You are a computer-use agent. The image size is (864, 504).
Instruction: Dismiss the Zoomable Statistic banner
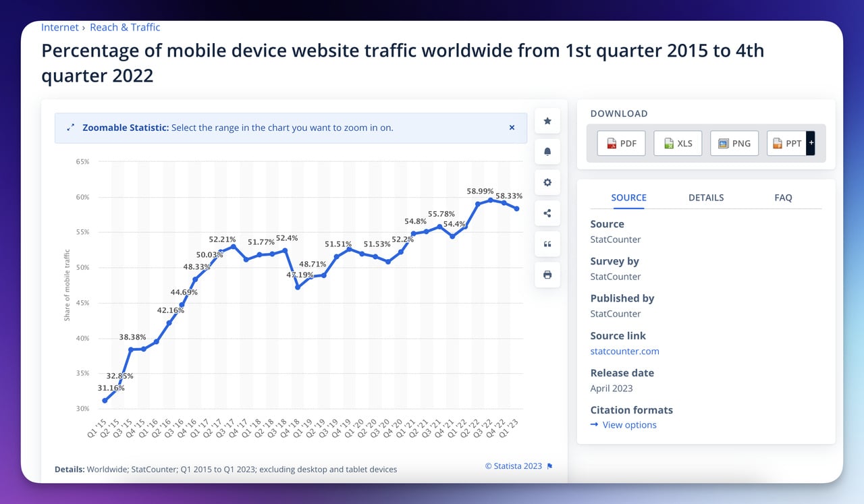coord(512,127)
